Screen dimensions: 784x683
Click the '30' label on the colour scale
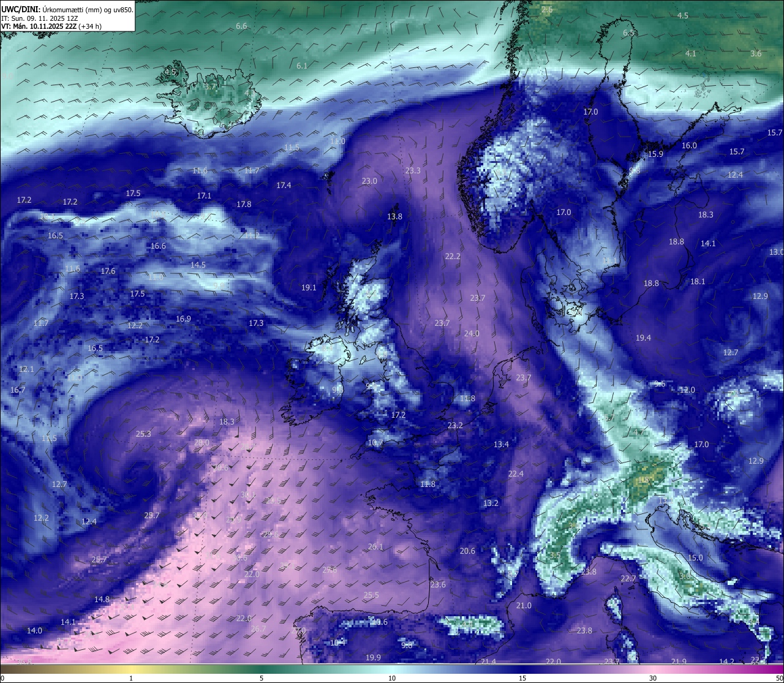click(653, 678)
